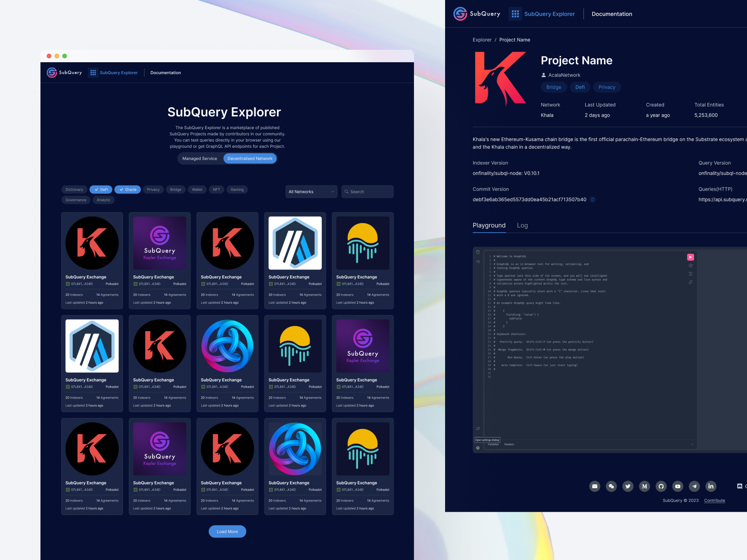The height and width of the screenshot is (560, 747).
Task: Copy the query with the copy icon
Action: pos(691,282)
